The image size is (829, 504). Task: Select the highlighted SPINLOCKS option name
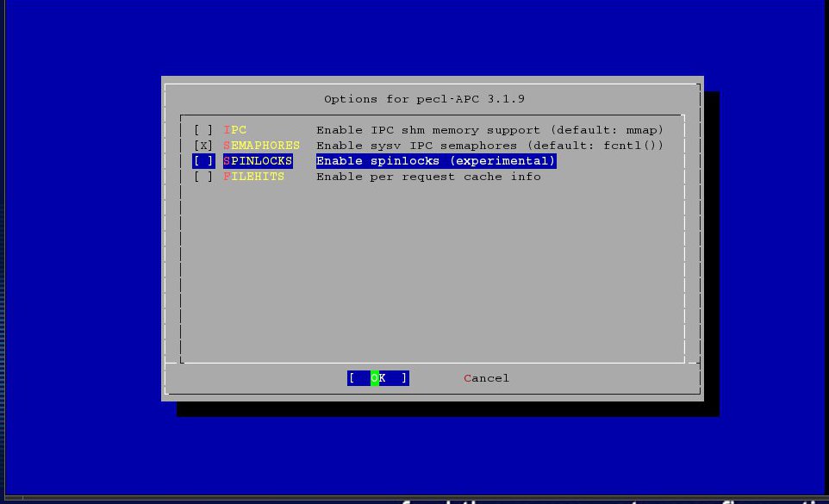(258, 160)
